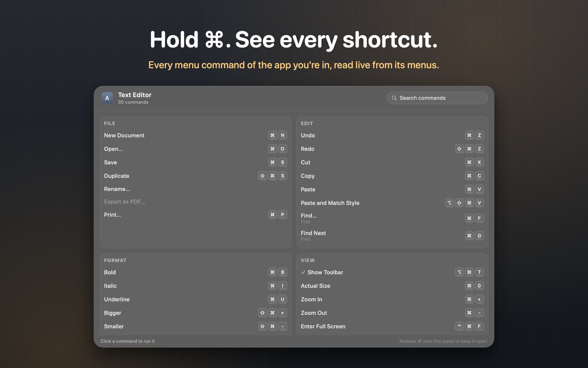Run the Rename... command

(196, 189)
